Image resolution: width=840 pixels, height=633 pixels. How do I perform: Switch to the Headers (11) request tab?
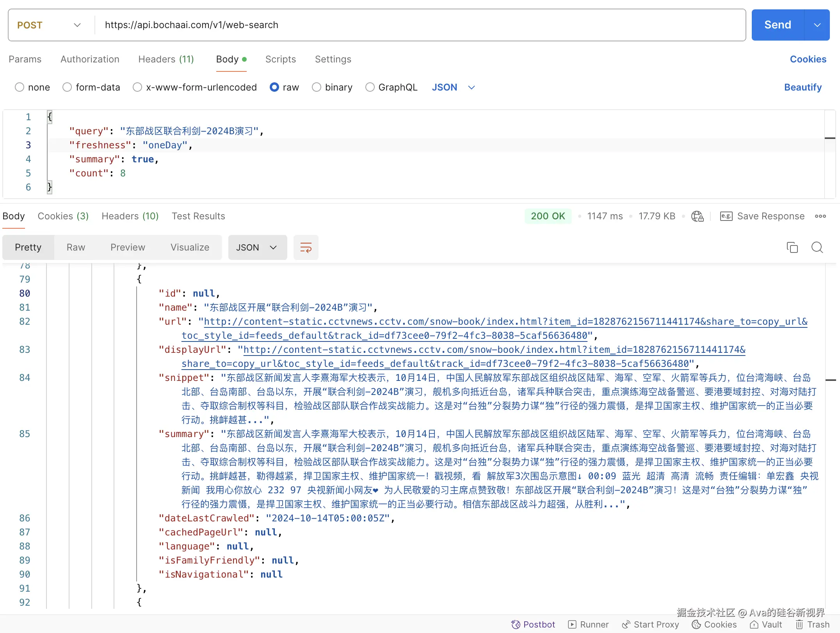tap(166, 59)
